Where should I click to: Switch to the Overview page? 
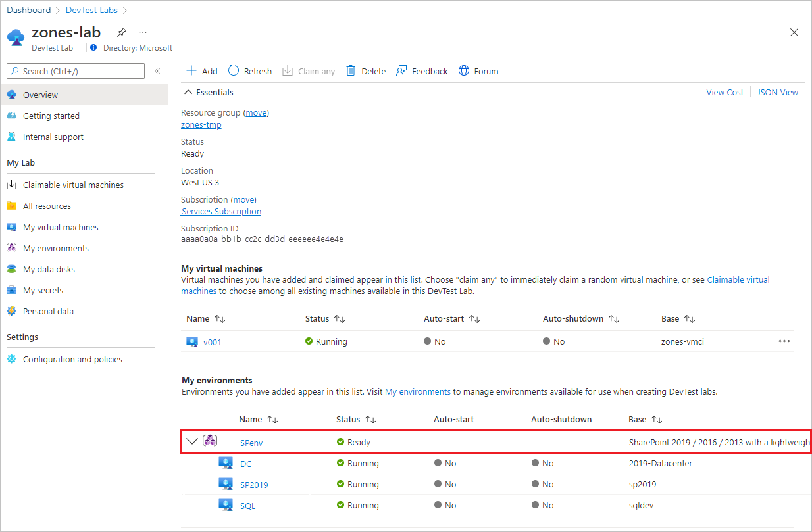41,94
